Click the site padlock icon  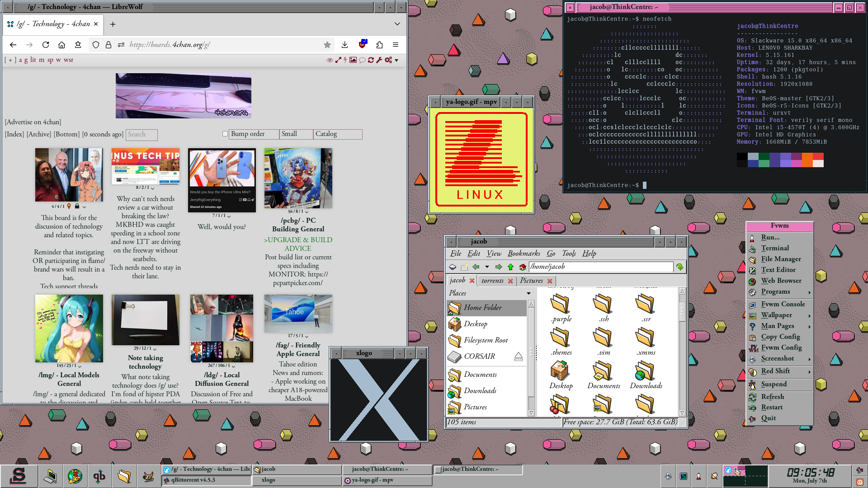108,45
